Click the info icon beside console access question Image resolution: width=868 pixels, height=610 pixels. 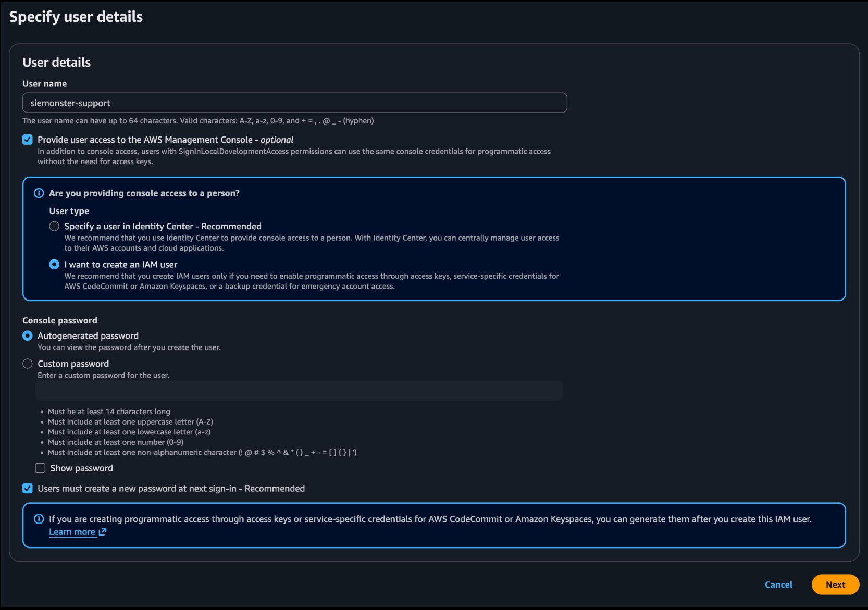39,193
